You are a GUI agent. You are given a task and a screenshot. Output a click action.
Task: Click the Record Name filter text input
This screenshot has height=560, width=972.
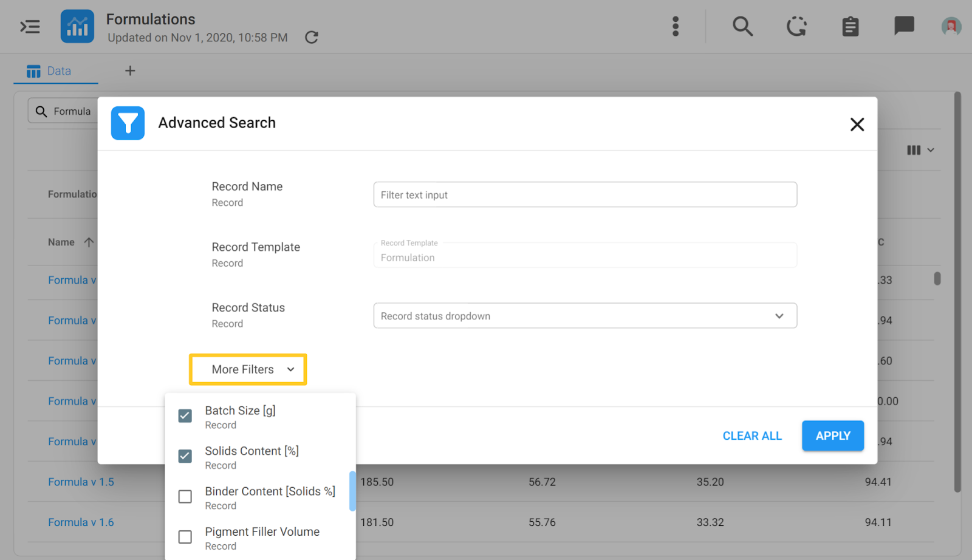click(x=585, y=195)
